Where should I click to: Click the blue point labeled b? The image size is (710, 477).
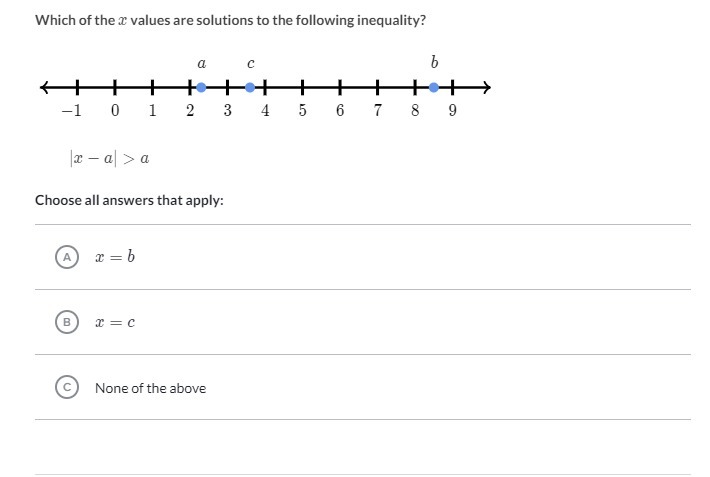tap(434, 87)
